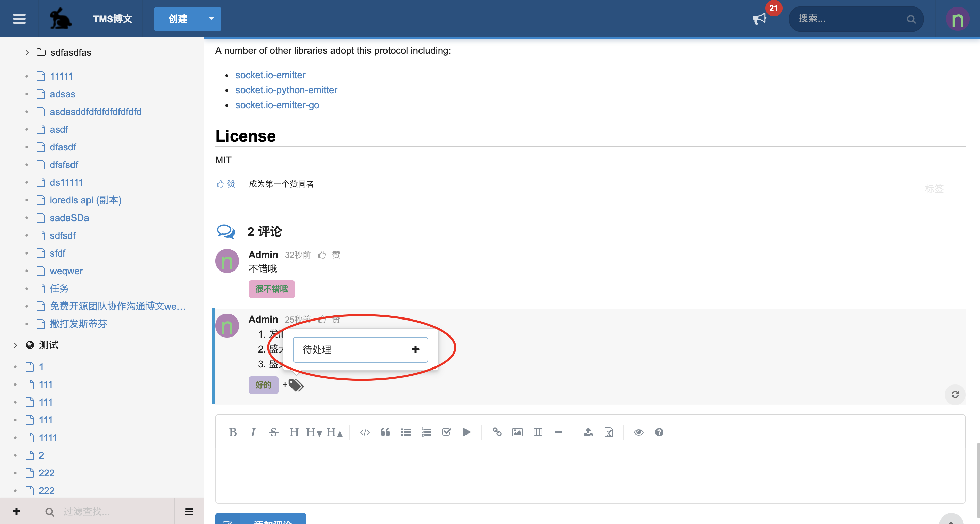Click the plus button in tag input
980x524 pixels.
[415, 349]
